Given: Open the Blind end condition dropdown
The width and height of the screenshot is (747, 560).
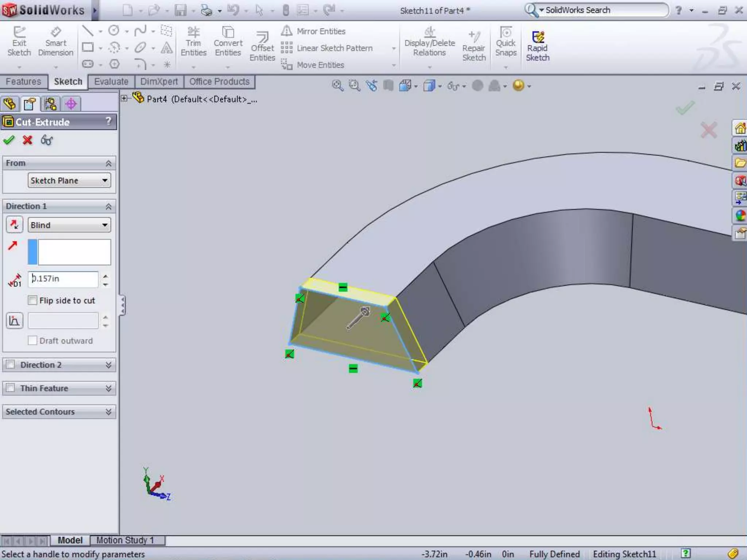Looking at the screenshot, I should 69,225.
